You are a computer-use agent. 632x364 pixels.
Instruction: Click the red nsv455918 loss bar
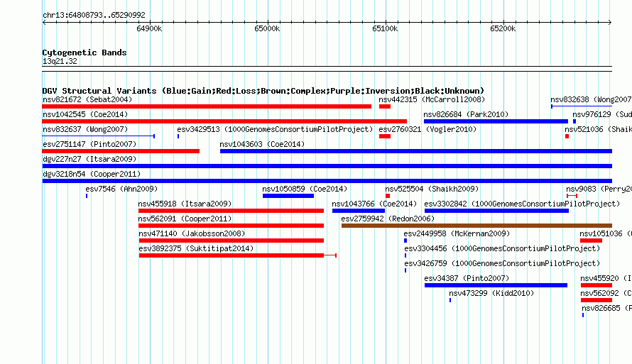click(x=231, y=211)
